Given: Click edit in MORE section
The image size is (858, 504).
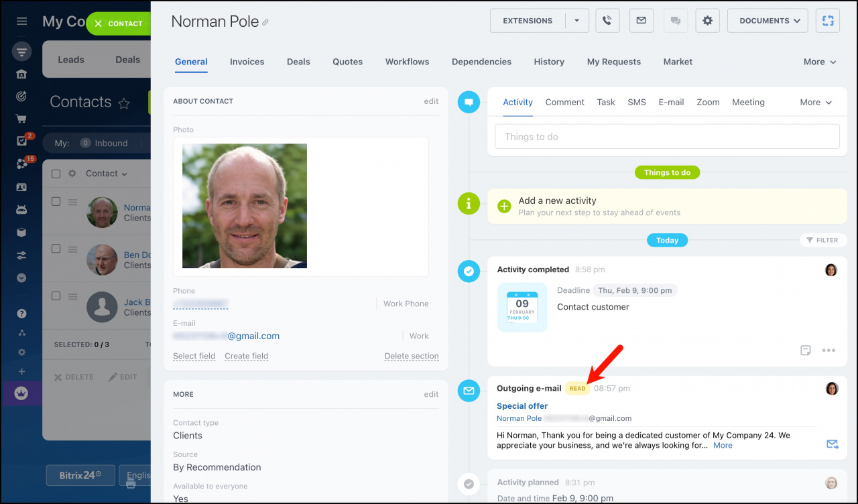Looking at the screenshot, I should pyautogui.click(x=431, y=394).
